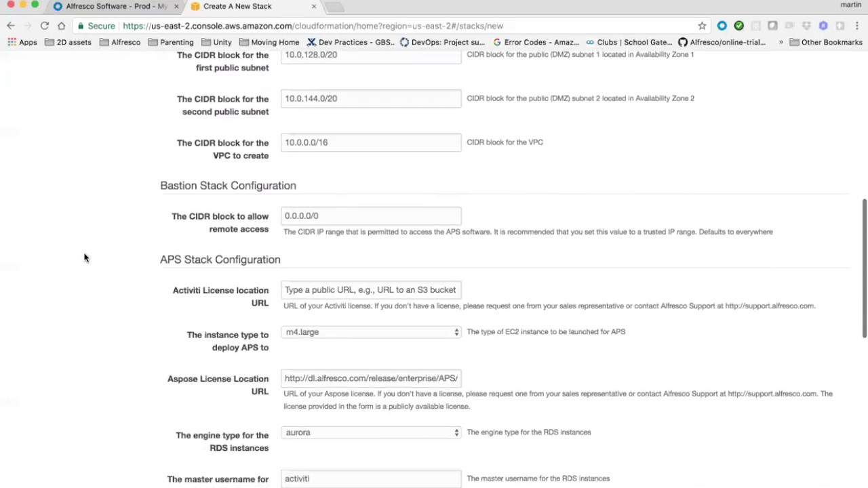Click the address bar URL
868x488 pixels.
click(x=313, y=26)
